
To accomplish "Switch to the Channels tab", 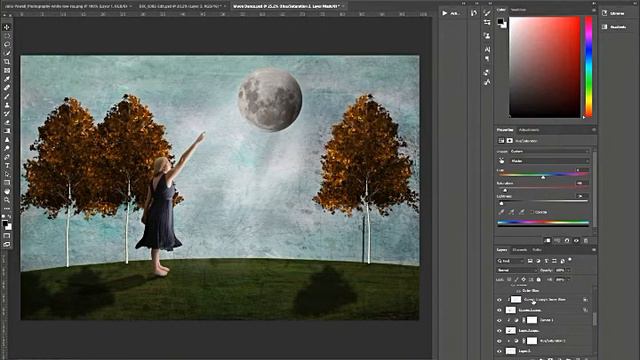I will 520,250.
